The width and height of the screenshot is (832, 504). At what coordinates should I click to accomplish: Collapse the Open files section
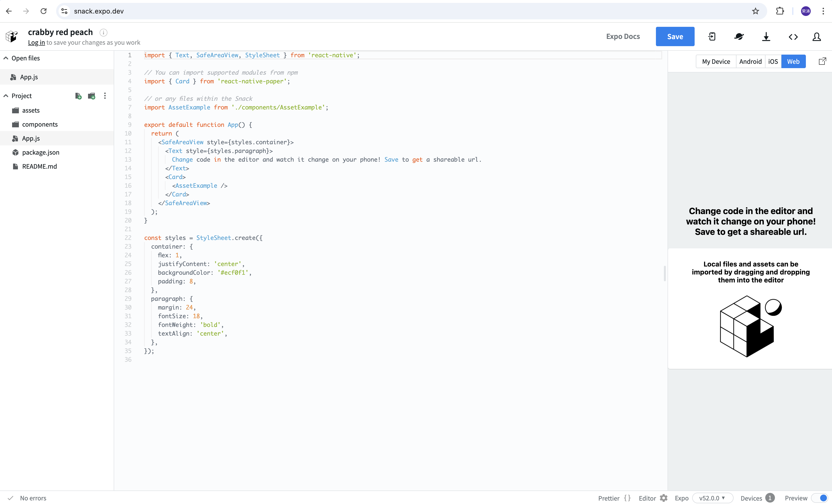pos(6,58)
